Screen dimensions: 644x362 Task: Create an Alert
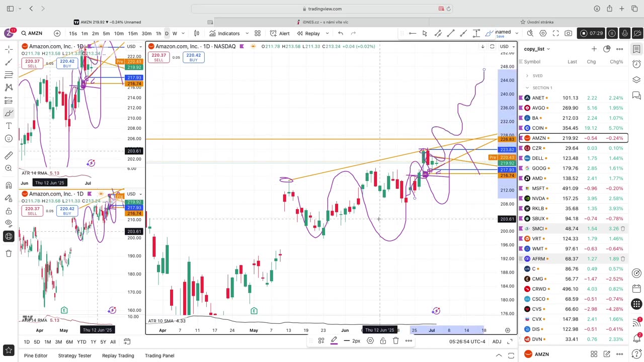pos(279,33)
